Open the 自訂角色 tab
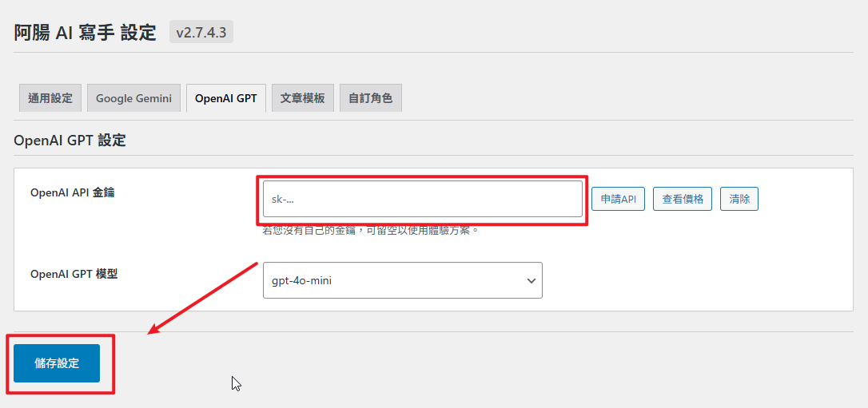The width and height of the screenshot is (868, 408). tap(370, 98)
